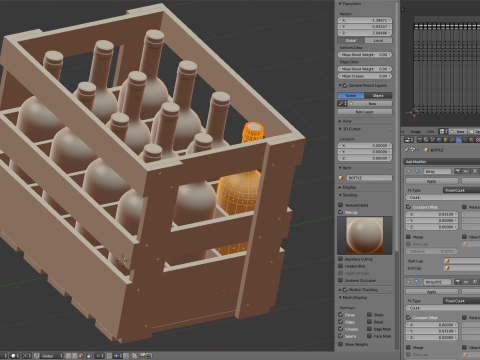The width and height of the screenshot is (480, 360).
Task: Enable the Textured Solid checkbox
Action: [340, 205]
